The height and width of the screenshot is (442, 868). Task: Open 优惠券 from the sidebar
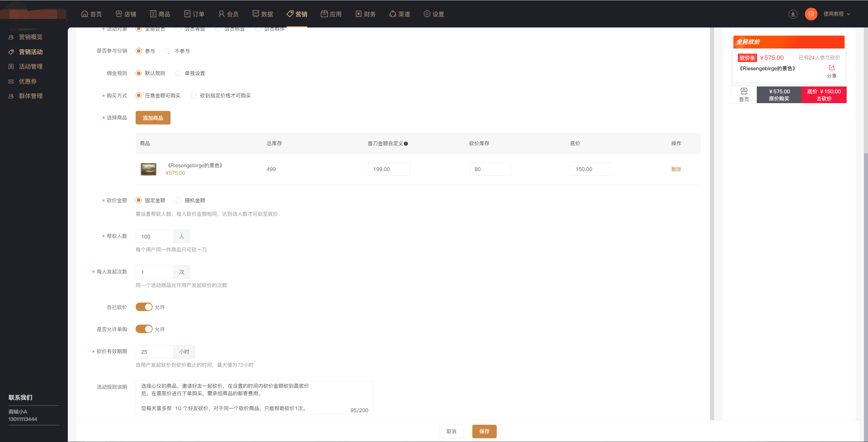coord(27,81)
